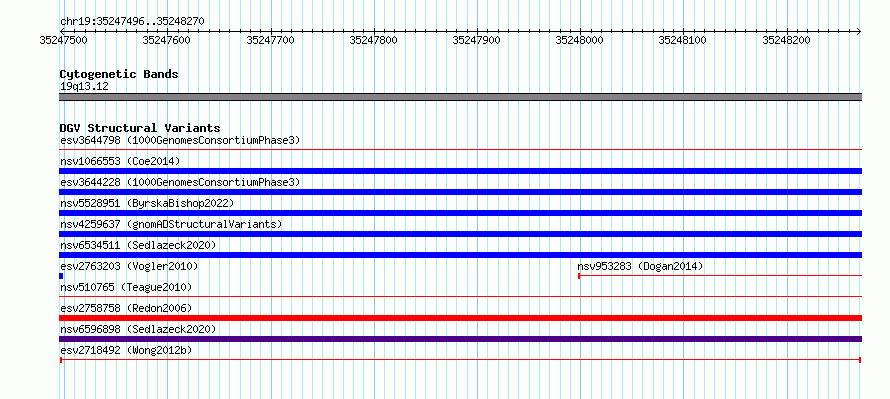The height and width of the screenshot is (399, 890).
Task: Click the blue bar under nsv5528951
Action: (460, 213)
